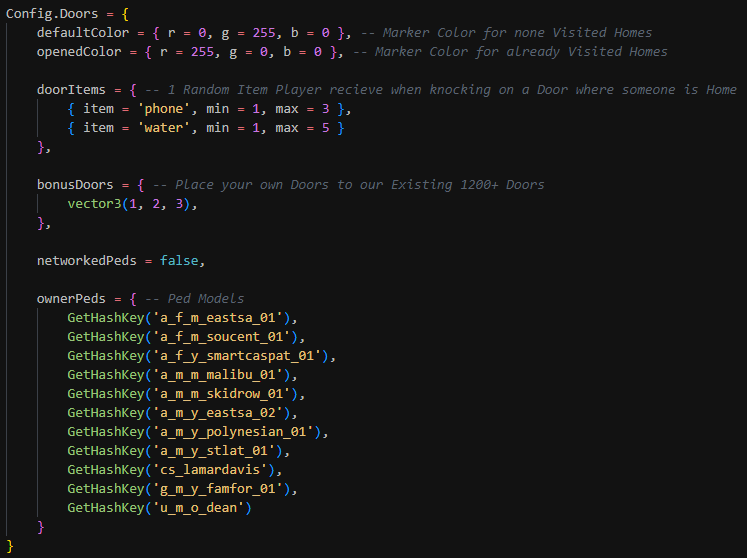Viewport: 747px width, 558px height.
Task: Click the 'a_f_y_smartcaspat_01' model string
Action: 242,356
